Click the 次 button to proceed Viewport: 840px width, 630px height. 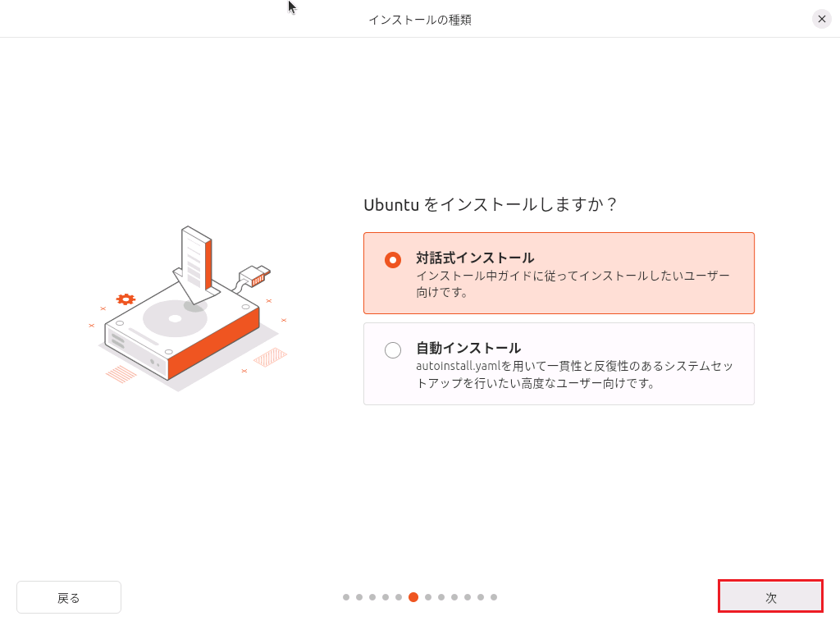click(769, 596)
